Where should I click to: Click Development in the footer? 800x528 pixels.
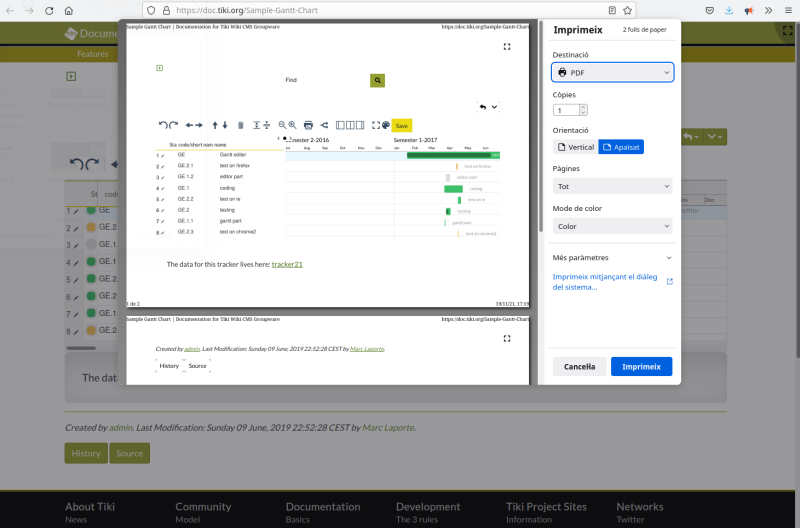coord(428,507)
